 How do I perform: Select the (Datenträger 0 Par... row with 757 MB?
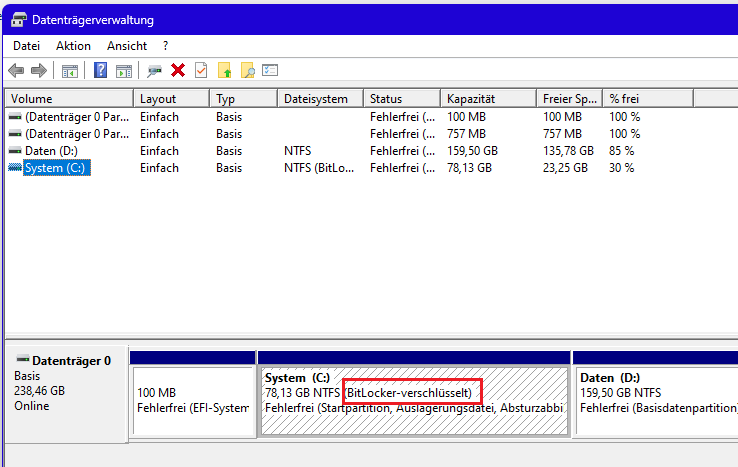(x=77, y=134)
